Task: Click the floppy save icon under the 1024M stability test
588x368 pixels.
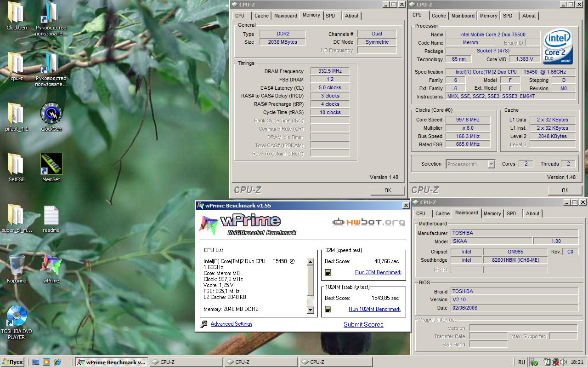Action: [328, 309]
